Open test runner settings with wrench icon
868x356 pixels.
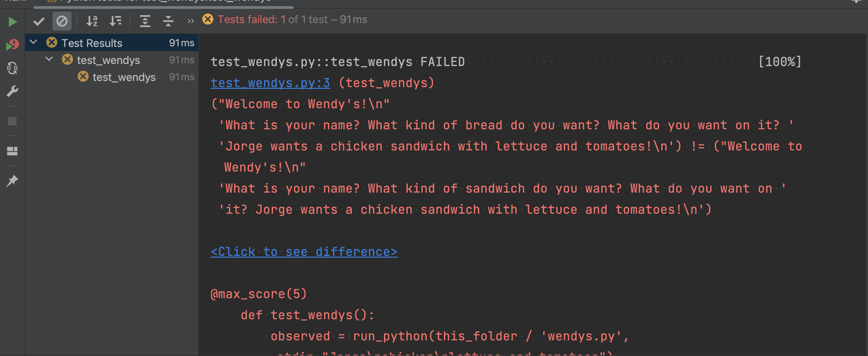[12, 91]
